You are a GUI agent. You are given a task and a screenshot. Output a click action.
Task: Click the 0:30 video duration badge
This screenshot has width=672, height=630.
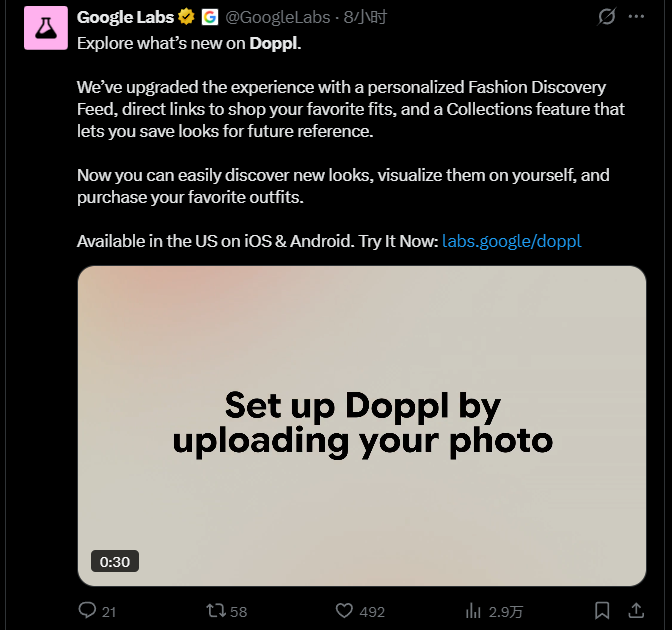tap(115, 561)
